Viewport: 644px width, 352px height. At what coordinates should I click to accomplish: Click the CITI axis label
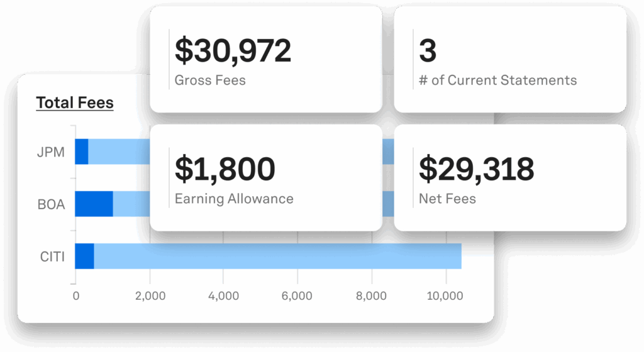tap(52, 256)
